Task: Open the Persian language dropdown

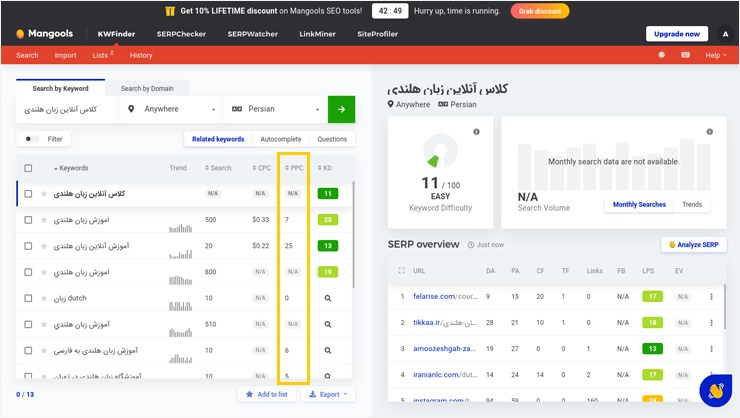Action: pos(276,109)
